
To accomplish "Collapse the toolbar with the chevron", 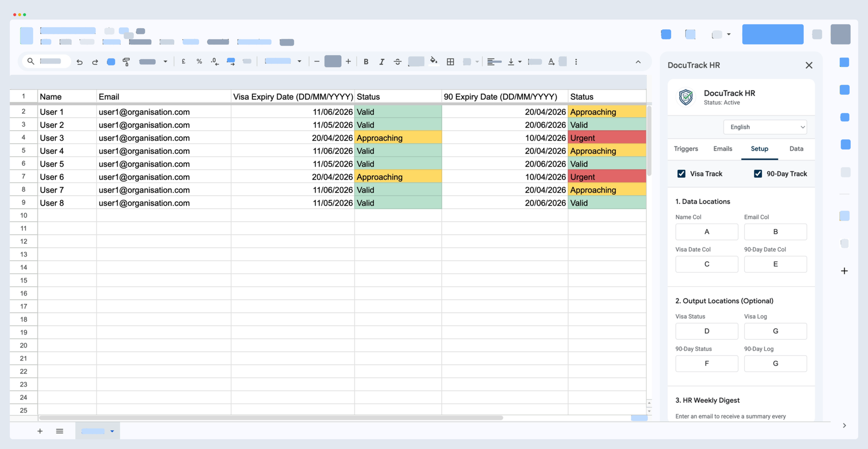I will (x=638, y=62).
